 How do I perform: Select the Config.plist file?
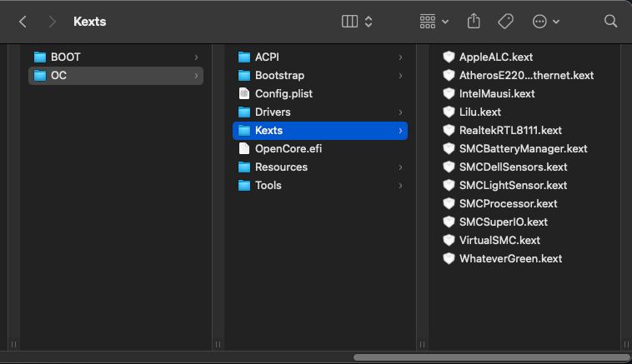click(x=320, y=94)
